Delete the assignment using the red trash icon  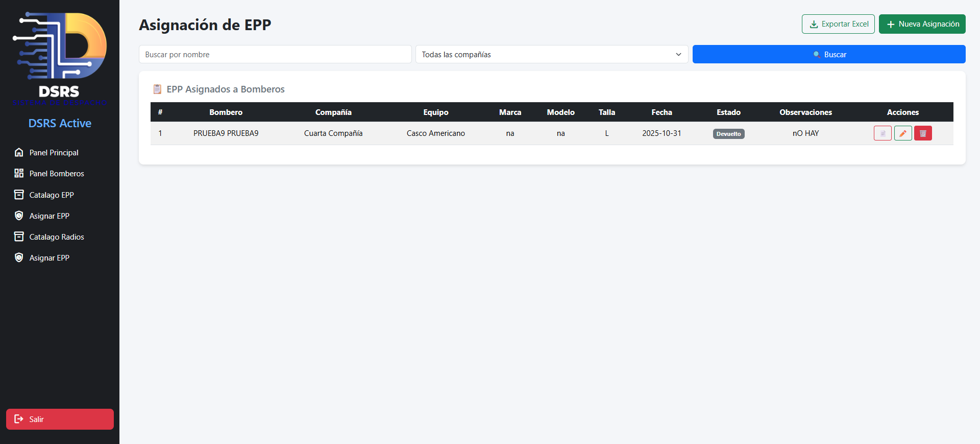(x=923, y=133)
